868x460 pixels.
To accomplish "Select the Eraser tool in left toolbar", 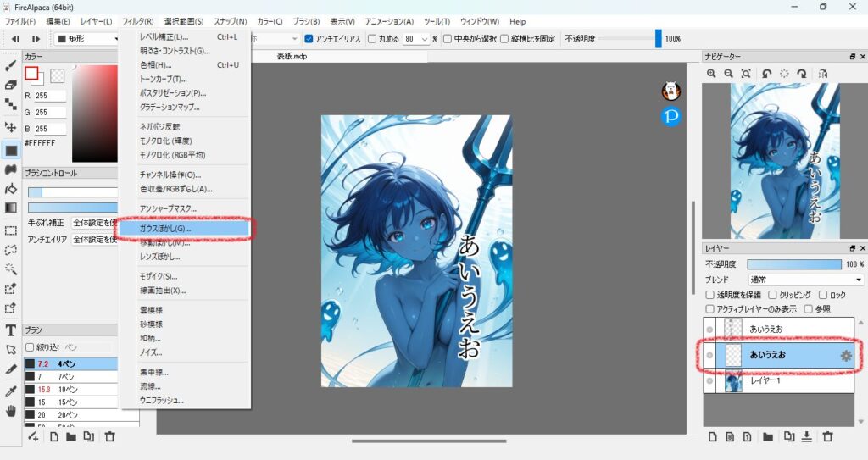I will click(x=11, y=85).
